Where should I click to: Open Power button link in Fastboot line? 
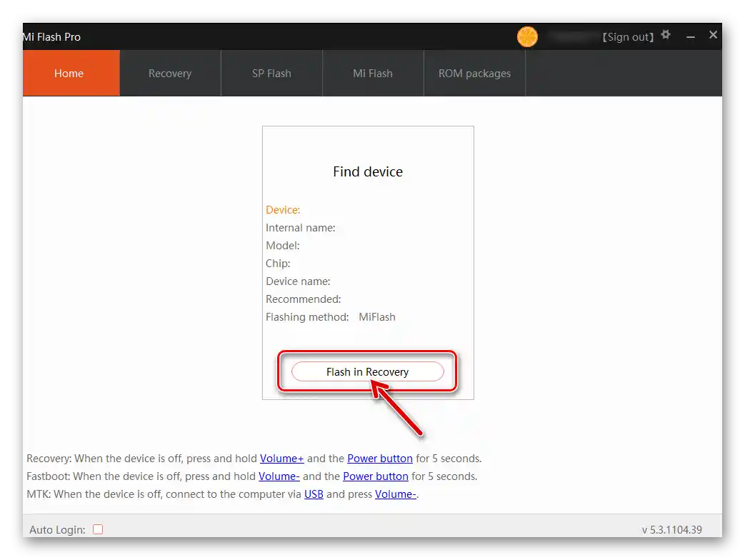tap(375, 476)
